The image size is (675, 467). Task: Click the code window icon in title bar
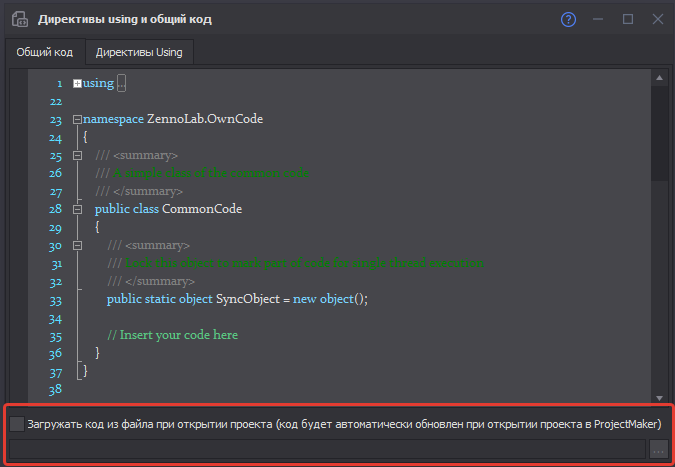tap(20, 19)
